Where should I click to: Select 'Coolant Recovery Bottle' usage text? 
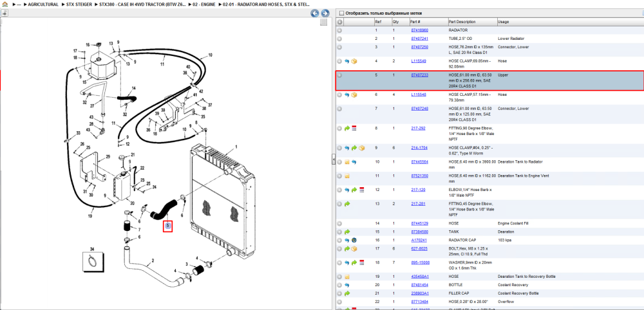[519, 293]
